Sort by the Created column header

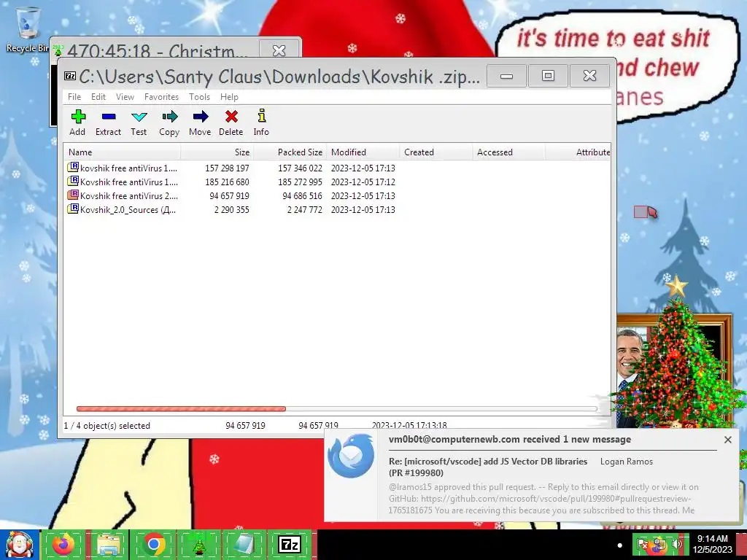436,152
